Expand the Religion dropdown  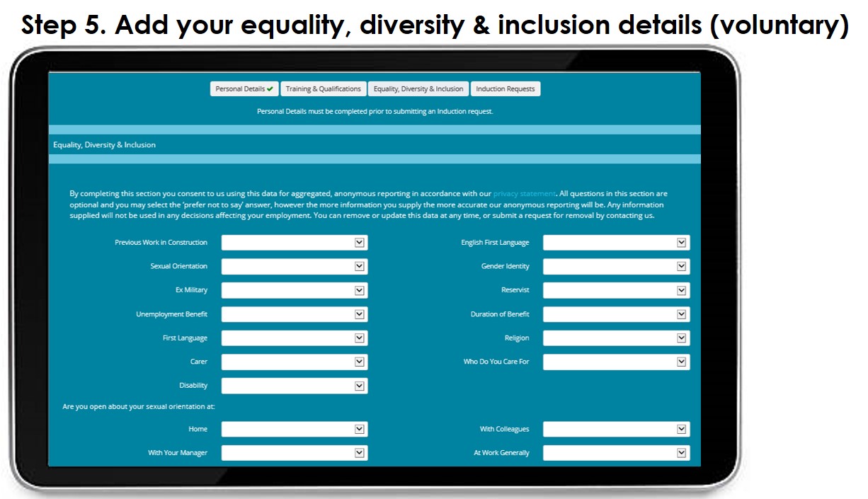click(616, 338)
